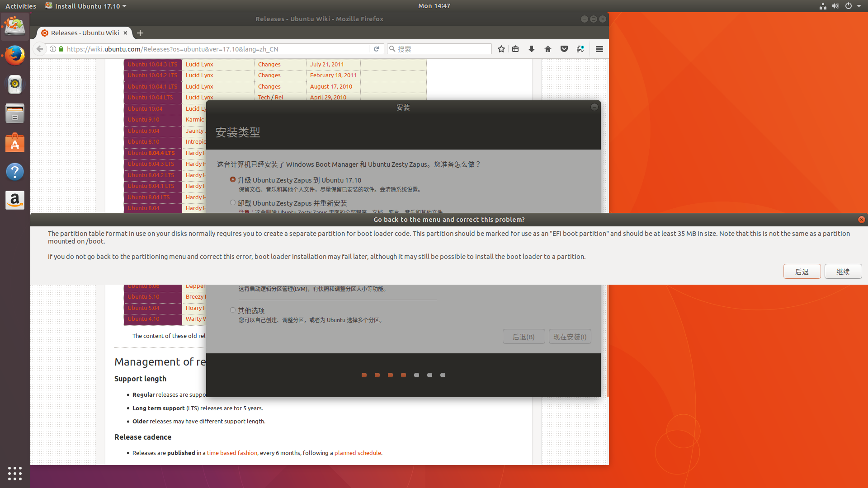
Task: Open Firefox downloads arrow
Action: pos(532,49)
